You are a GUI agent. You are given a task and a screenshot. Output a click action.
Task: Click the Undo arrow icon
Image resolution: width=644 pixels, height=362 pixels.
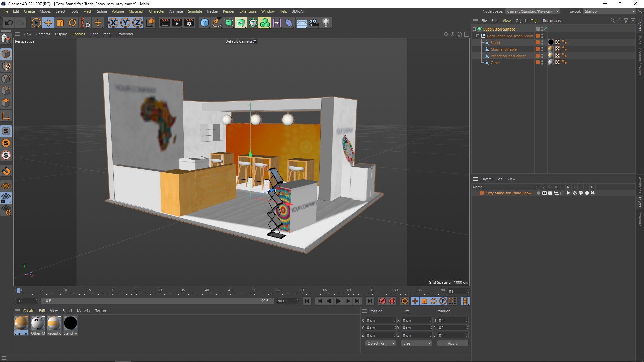(9, 23)
